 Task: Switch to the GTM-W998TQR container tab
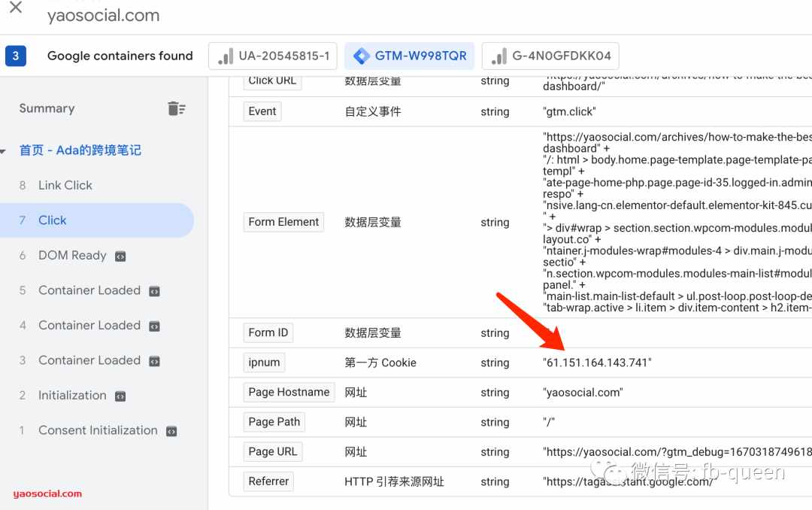click(410, 56)
